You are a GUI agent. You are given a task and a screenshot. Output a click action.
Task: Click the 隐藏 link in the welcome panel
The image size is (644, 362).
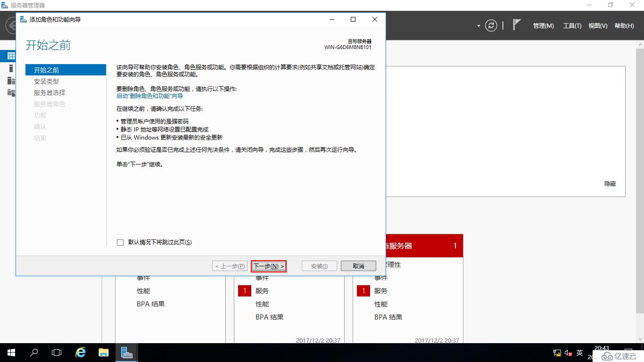coord(610,184)
